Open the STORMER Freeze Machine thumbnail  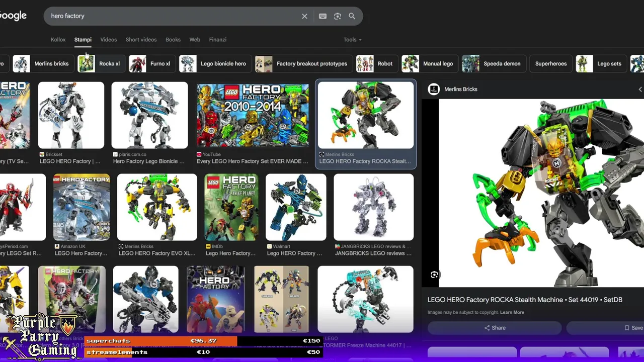click(x=365, y=299)
